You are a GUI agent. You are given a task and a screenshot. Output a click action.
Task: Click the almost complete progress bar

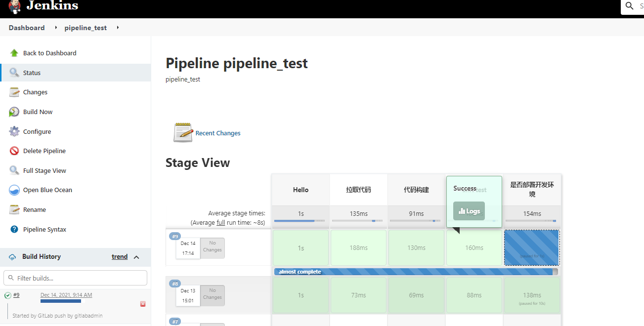coord(416,272)
